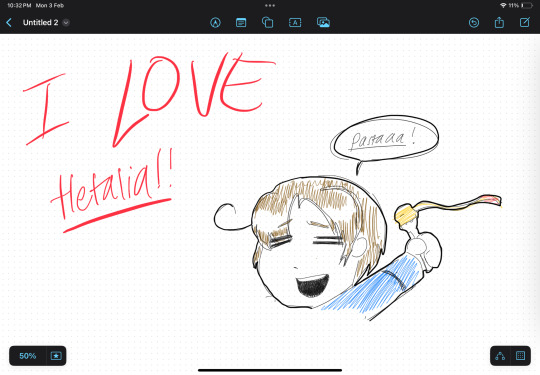The height and width of the screenshot is (375, 540).
Task: Open the Untitled 2 board title menu
Action: coord(46,23)
